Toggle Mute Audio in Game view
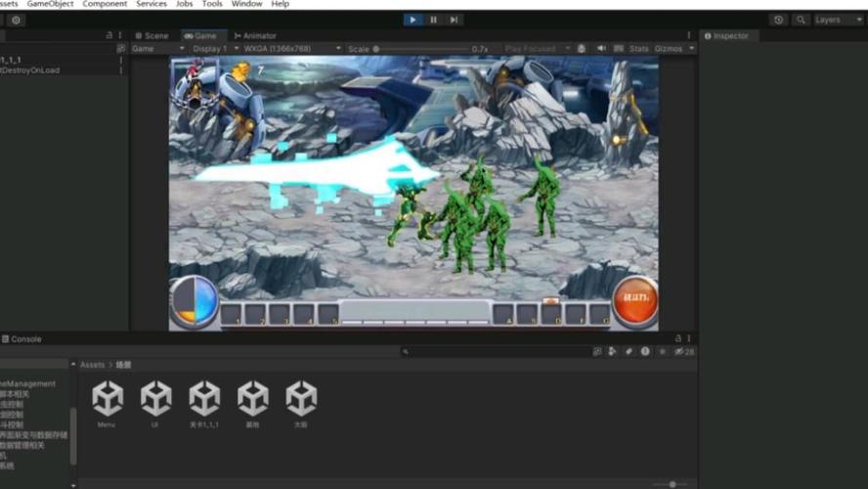The image size is (868, 489). point(601,49)
